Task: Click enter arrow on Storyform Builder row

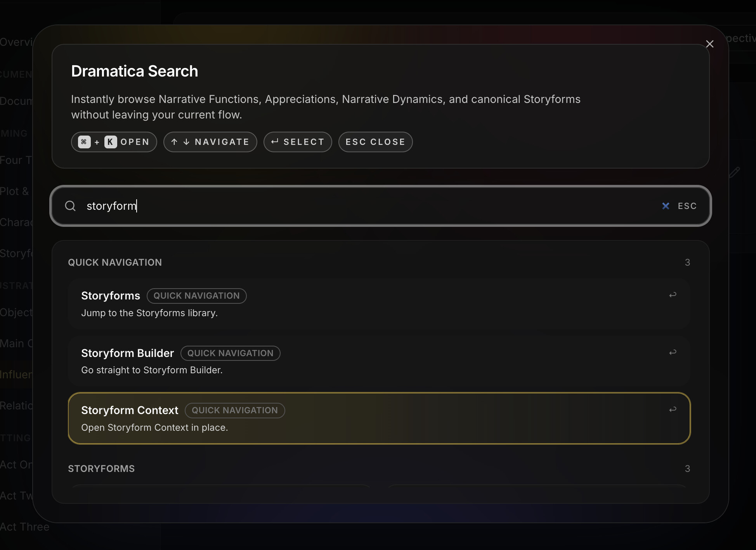Action: coord(673,353)
